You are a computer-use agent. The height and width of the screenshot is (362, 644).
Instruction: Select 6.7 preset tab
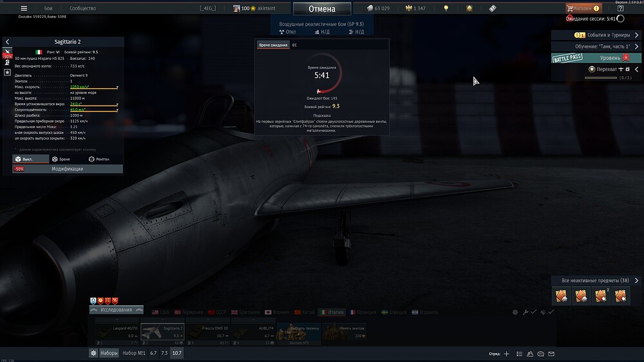pyautogui.click(x=153, y=353)
